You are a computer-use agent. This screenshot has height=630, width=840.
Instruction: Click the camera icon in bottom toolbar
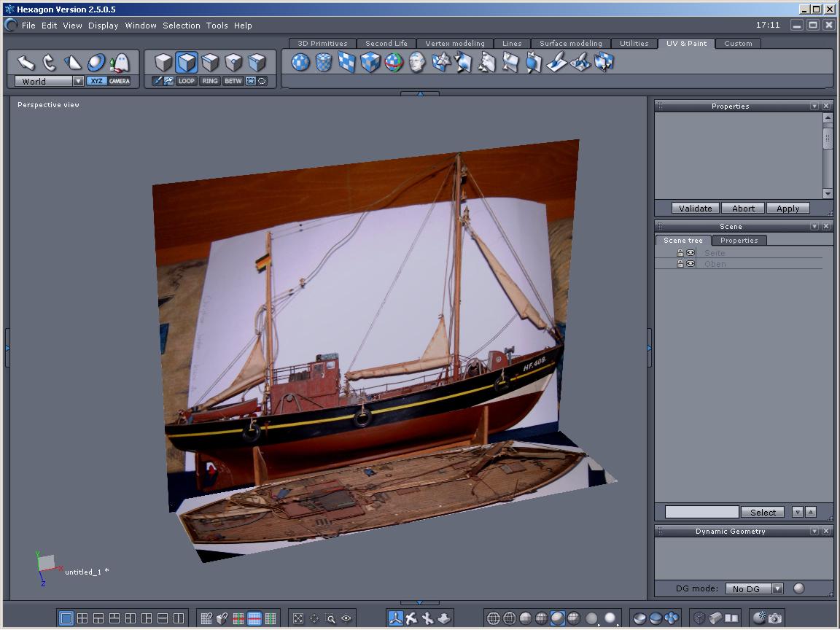tap(774, 618)
